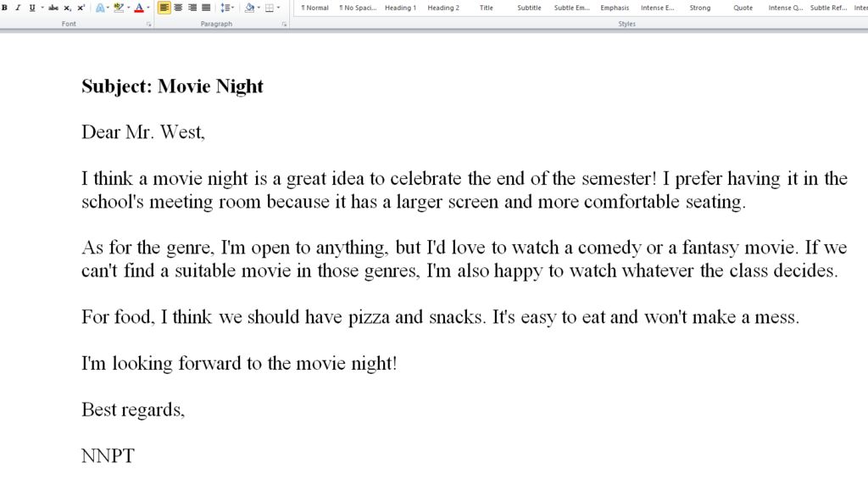Click the Borders icon
Screen dimensions: 868x485
tap(270, 8)
